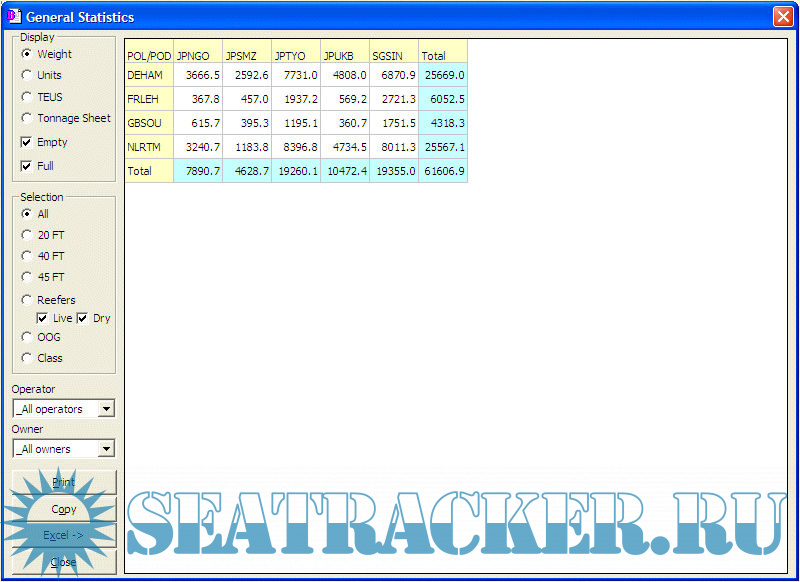800x582 pixels.
Task: Select Tonnage Sheet display option
Action: [x=27, y=118]
